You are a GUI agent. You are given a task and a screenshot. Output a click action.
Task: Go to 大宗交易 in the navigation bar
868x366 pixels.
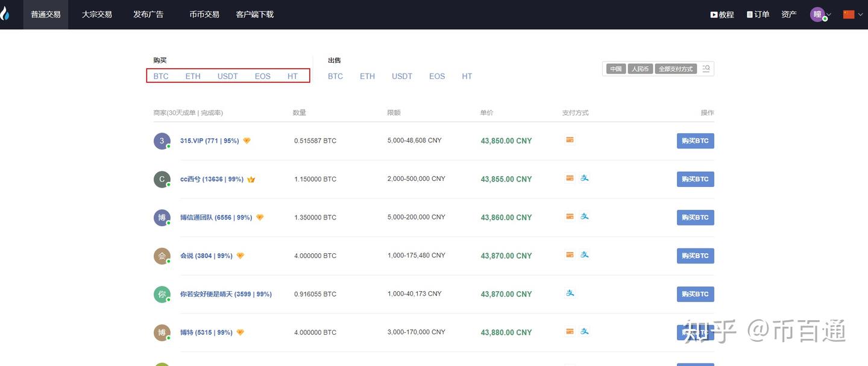coord(97,14)
